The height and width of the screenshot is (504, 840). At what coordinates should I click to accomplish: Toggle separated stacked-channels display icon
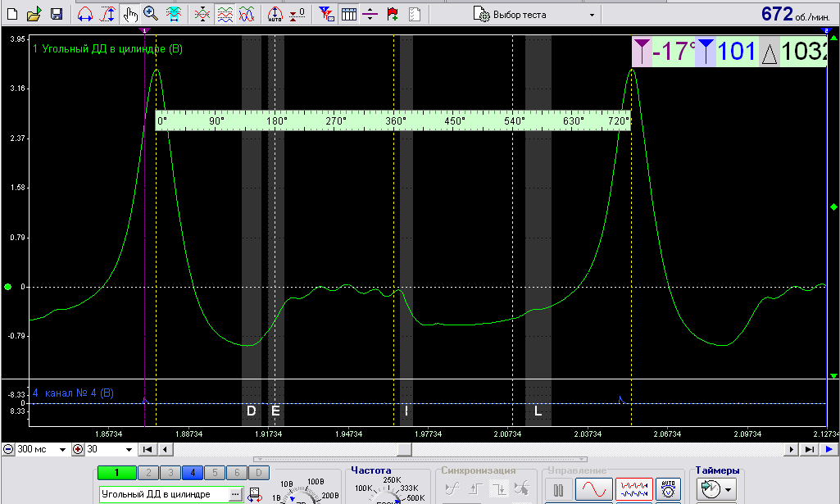pos(225,14)
